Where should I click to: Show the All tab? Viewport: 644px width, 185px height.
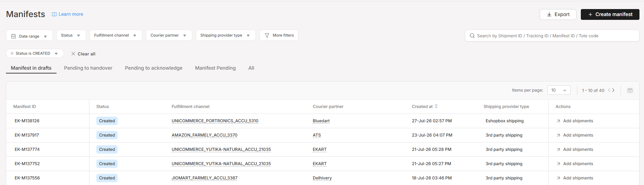pos(251,68)
